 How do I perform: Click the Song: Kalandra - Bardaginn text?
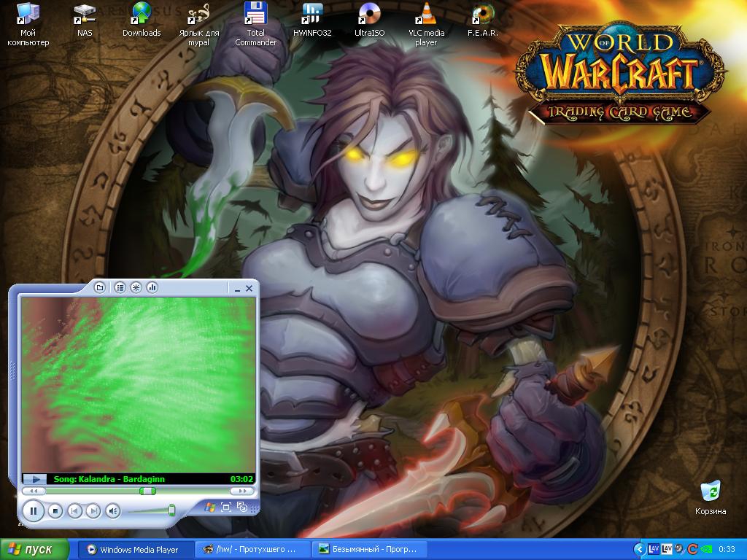[x=109, y=479]
